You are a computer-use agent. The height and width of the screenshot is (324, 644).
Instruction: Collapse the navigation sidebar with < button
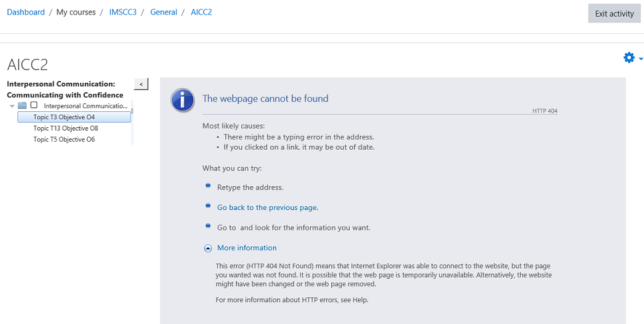(x=141, y=83)
